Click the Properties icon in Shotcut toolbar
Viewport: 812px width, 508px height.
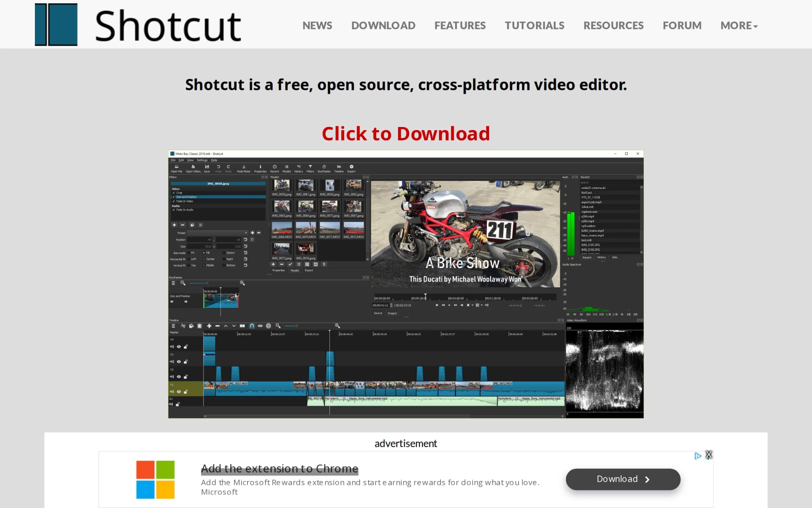pos(260,168)
